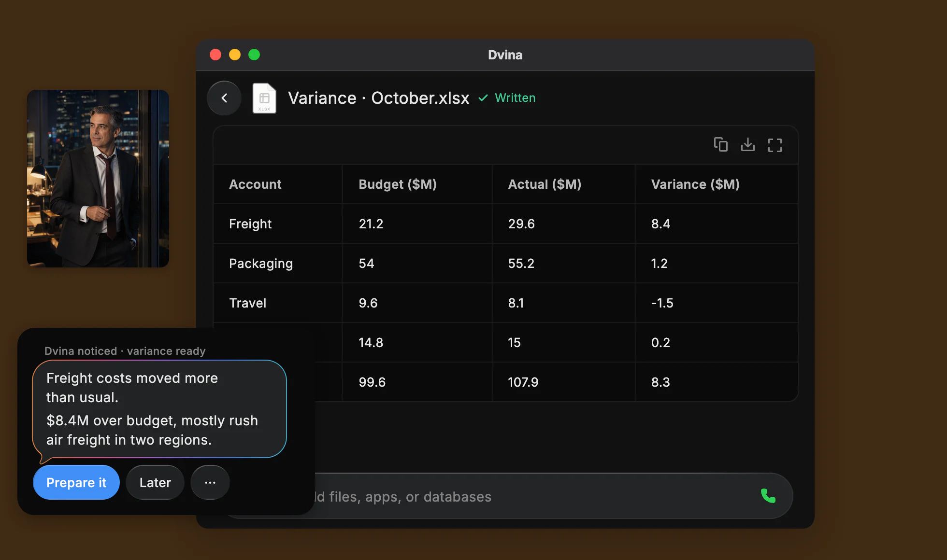Click total variance value 8.3
Screen dimensions: 947x560
(x=660, y=382)
